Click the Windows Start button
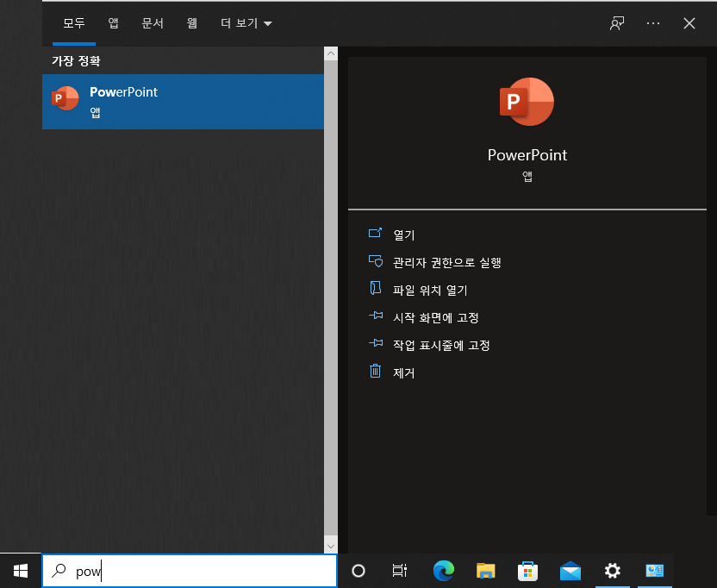Screen dimensions: 717x588 click(19, 570)
